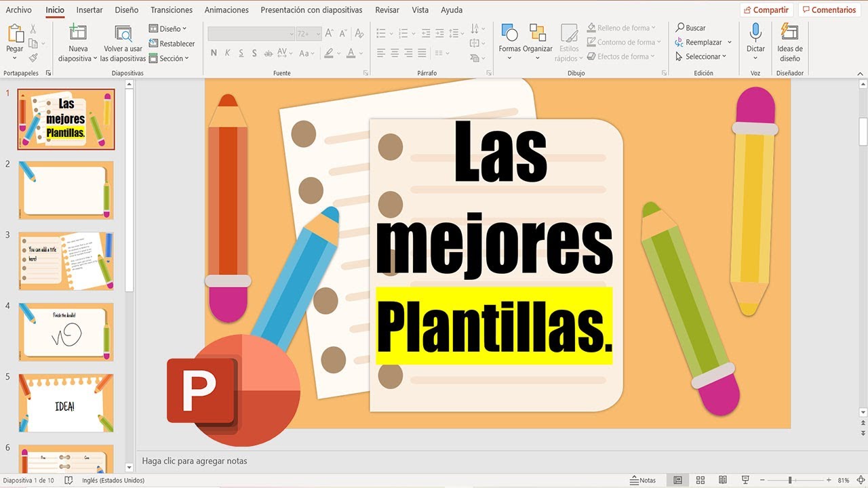
Task: Open Presentación con diapositivas tab
Action: [311, 10]
